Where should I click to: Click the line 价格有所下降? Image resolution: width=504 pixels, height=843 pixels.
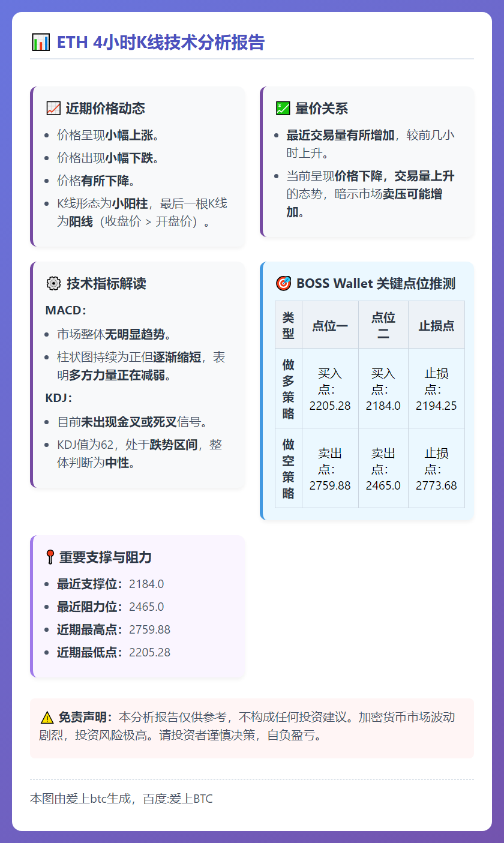click(x=96, y=181)
